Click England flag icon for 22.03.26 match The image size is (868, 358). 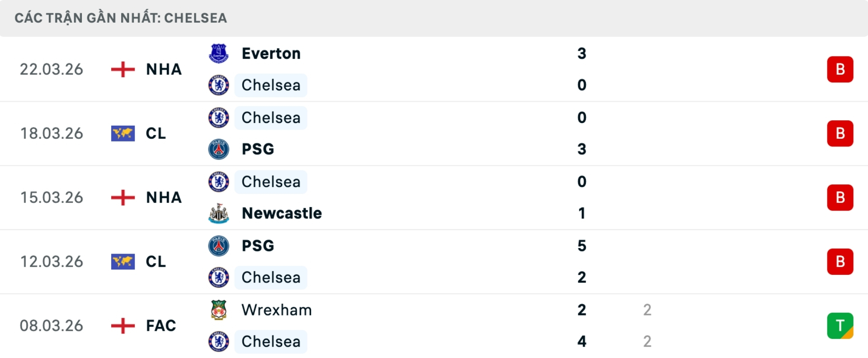point(123,69)
